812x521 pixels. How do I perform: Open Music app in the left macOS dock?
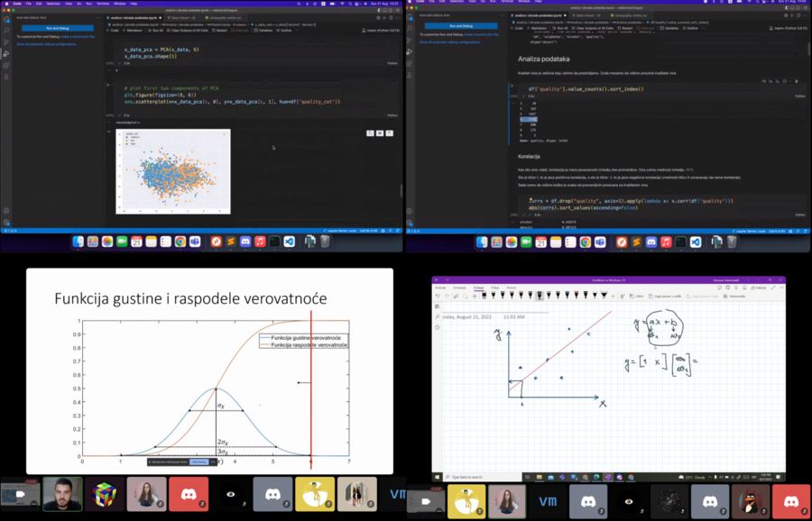[x=258, y=242]
